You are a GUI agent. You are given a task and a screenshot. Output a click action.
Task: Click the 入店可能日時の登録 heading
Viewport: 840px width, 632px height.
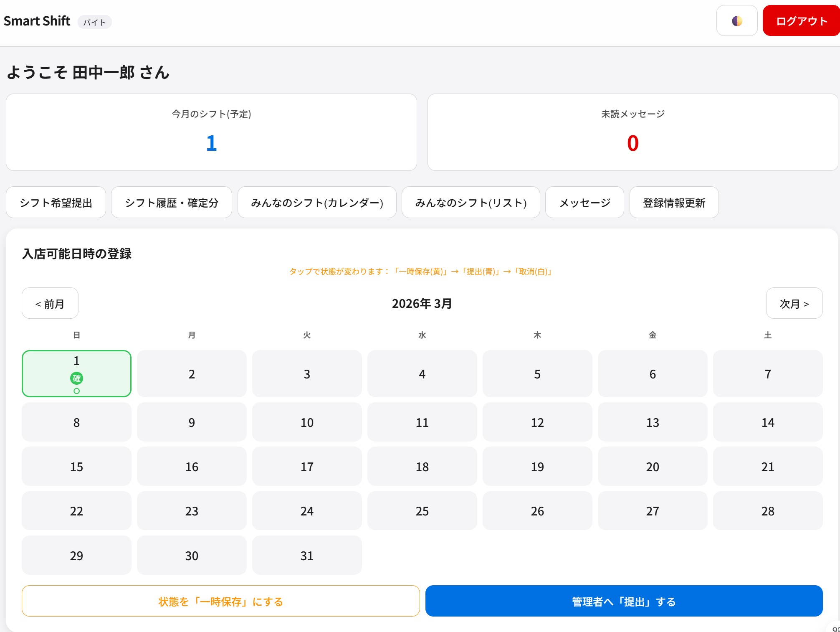tap(77, 254)
